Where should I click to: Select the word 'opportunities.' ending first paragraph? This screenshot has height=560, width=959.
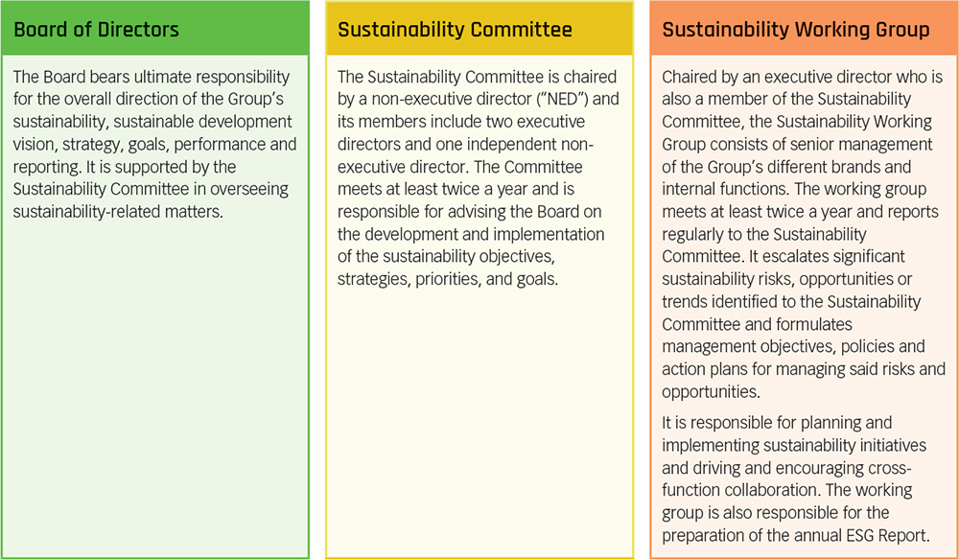(711, 392)
